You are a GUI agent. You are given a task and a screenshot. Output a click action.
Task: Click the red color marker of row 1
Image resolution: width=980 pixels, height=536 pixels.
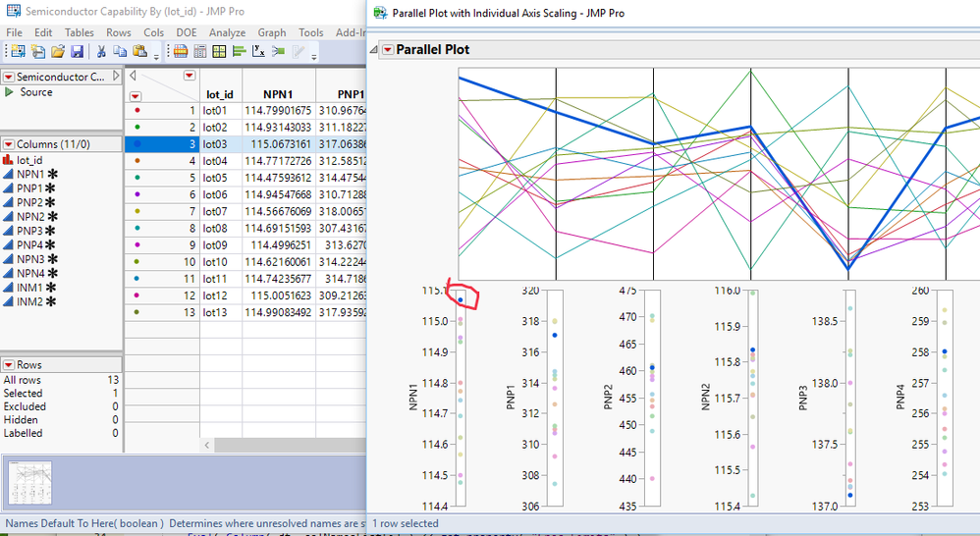click(136, 111)
